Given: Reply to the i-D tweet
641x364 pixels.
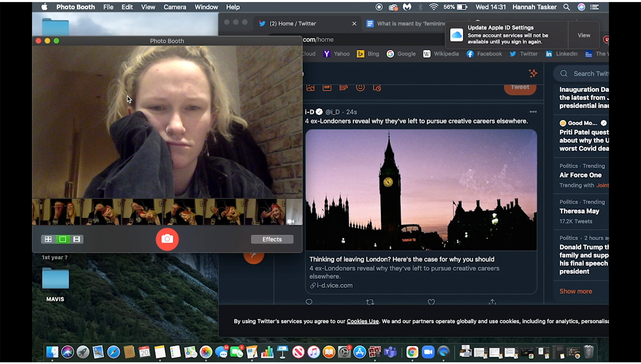Looking at the screenshot, I should pyautogui.click(x=309, y=302).
